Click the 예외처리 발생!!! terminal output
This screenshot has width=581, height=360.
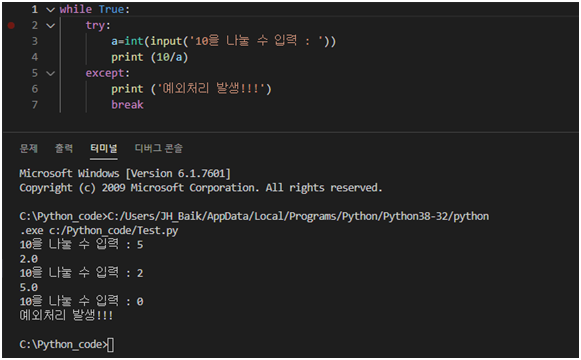tap(66, 315)
